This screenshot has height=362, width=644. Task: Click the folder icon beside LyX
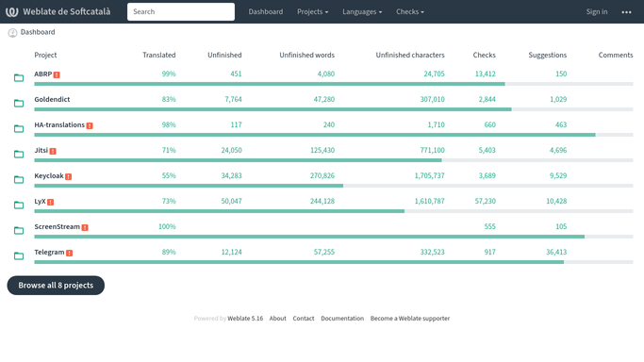19,205
